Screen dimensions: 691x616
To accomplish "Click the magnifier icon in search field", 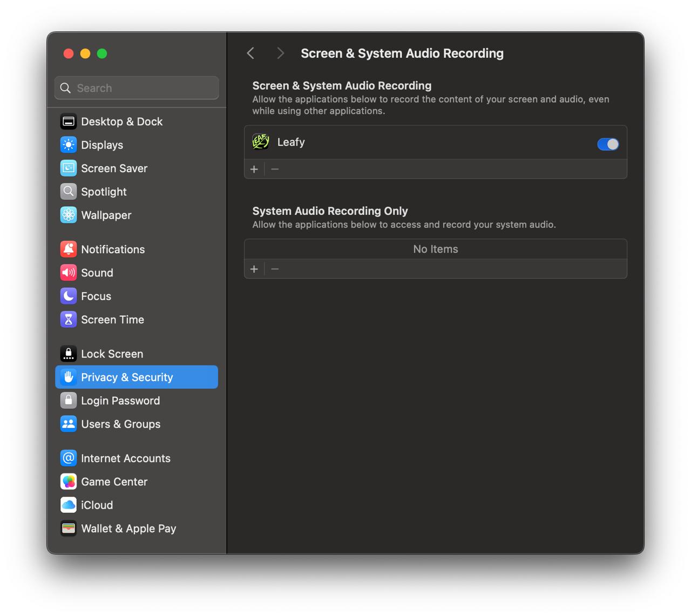I will tap(66, 88).
